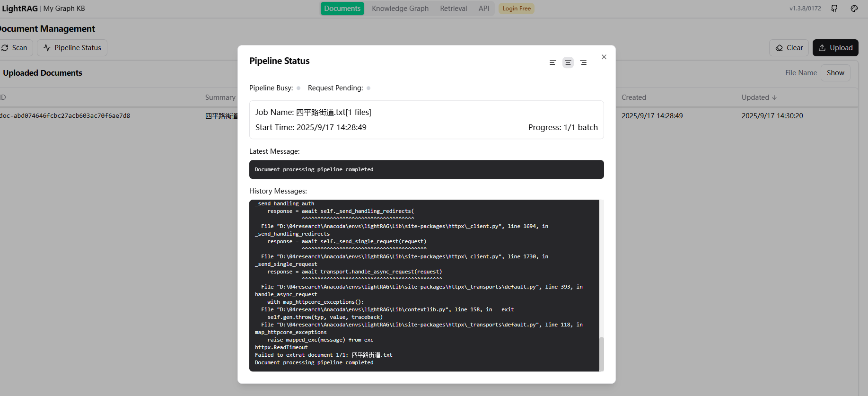Image resolution: width=868 pixels, height=396 pixels.
Task: Select the Documents tab
Action: (342, 9)
